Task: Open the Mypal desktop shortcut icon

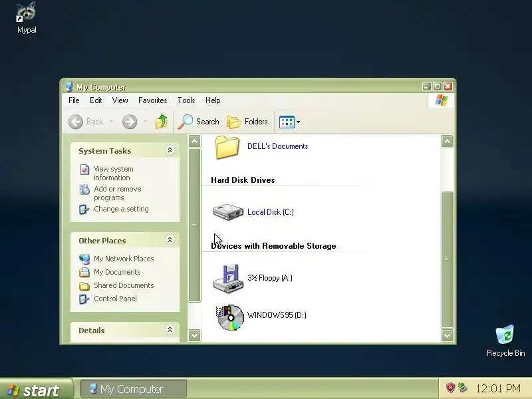Action: [26, 12]
